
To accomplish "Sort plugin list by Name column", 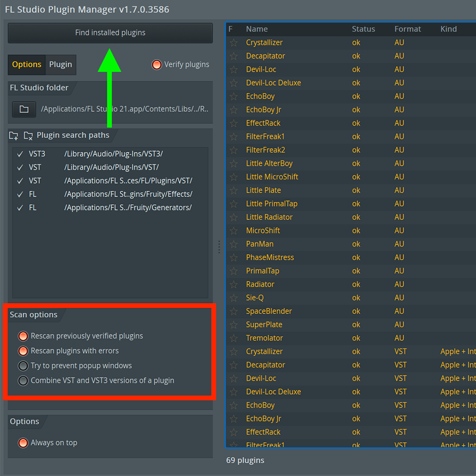I will [x=257, y=29].
